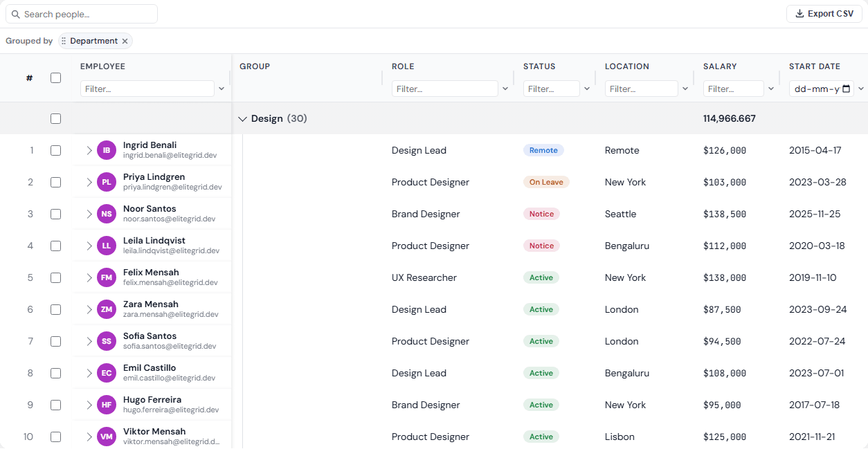Viewport: 868px width, 449px height.
Task: Open Start Date filter operator dropdown
Action: coord(861,89)
